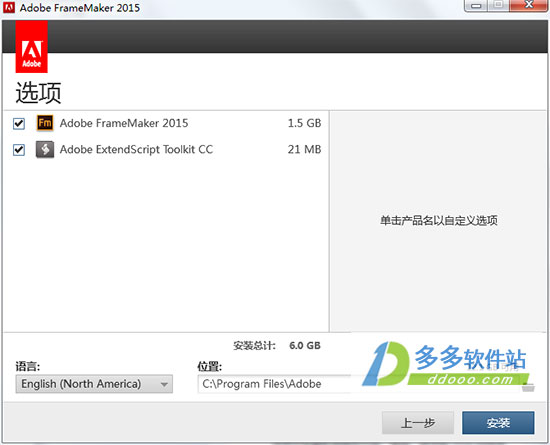Open the browse folder icon beside install location
The width and height of the screenshot is (550, 445).
pyautogui.click(x=528, y=387)
